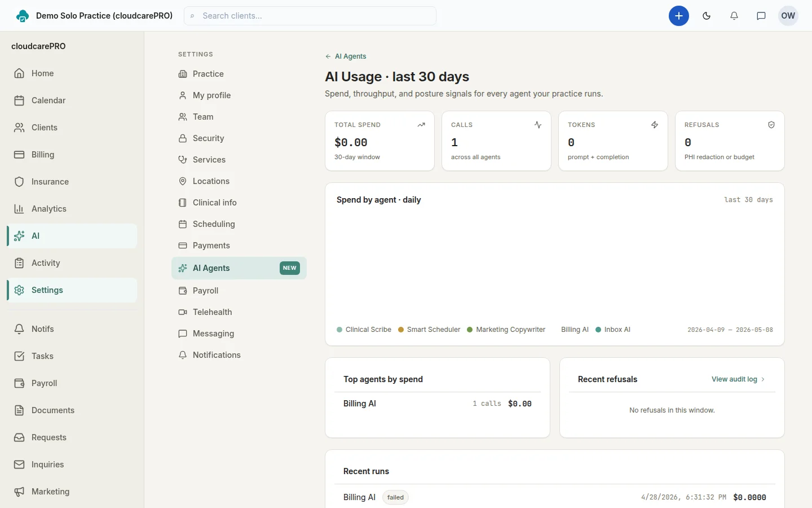
Task: Click the Tasks checkbox icon
Action: (x=19, y=356)
